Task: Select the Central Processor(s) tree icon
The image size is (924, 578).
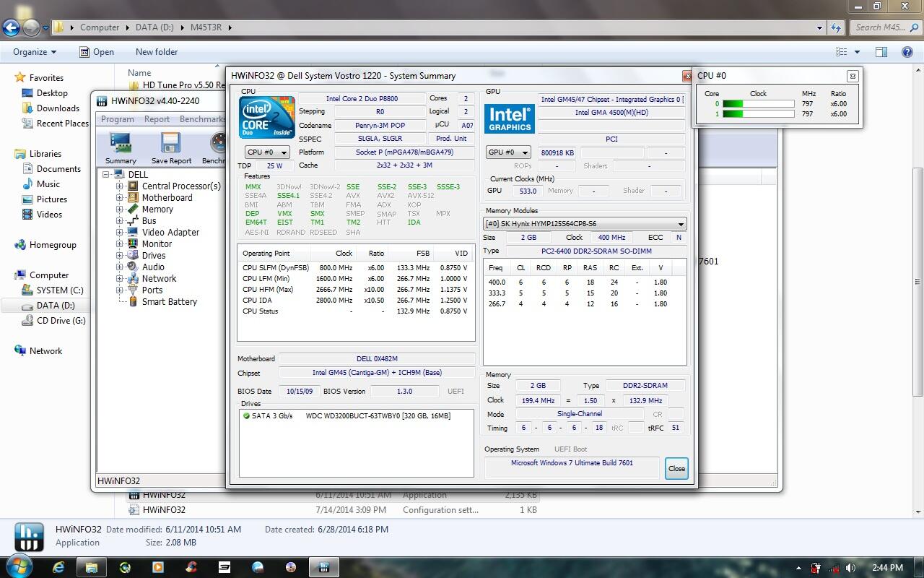Action: 133,186
